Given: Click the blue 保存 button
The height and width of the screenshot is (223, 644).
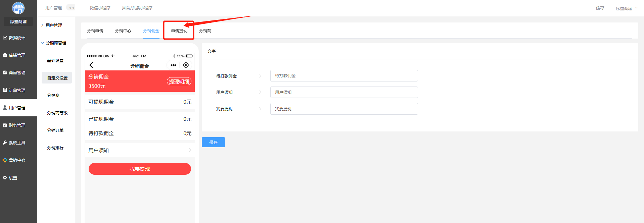Looking at the screenshot, I should click(x=213, y=142).
